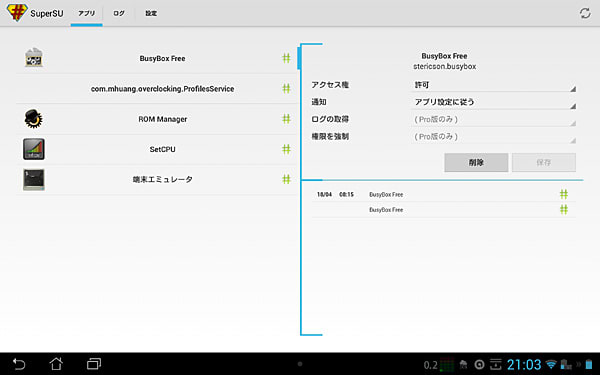Select the BusyBox Free app icon
Image resolution: width=600 pixels, height=375 pixels.
pos(34,58)
